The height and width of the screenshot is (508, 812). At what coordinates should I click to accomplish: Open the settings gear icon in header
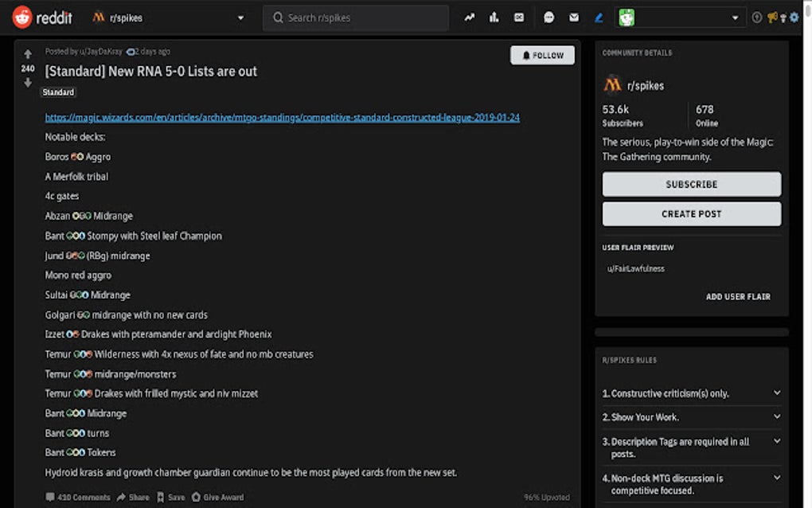point(794,18)
